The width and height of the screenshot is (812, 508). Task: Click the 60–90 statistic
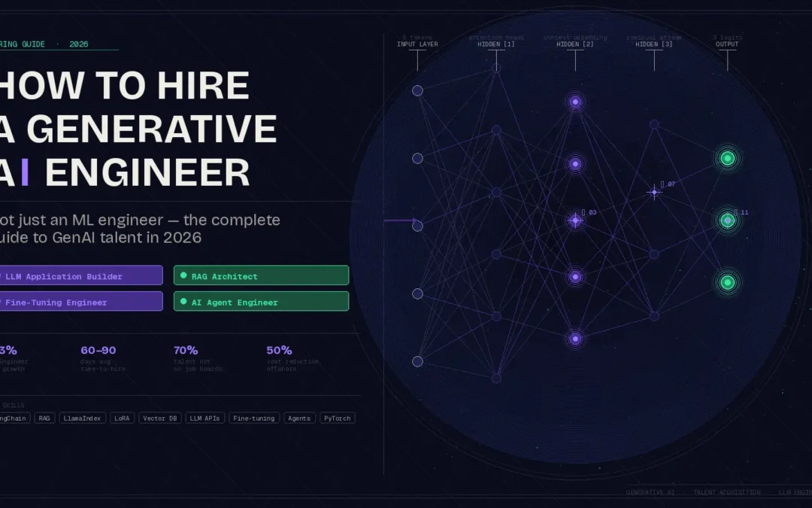[98, 351]
